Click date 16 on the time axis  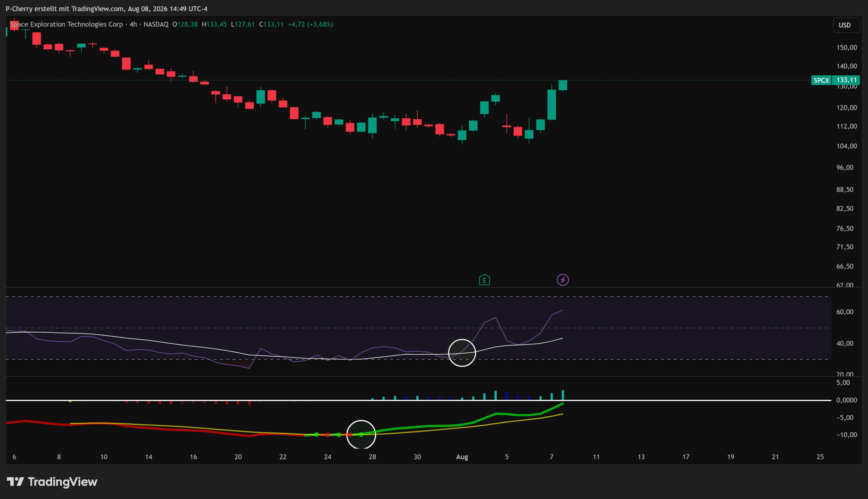[193, 457]
